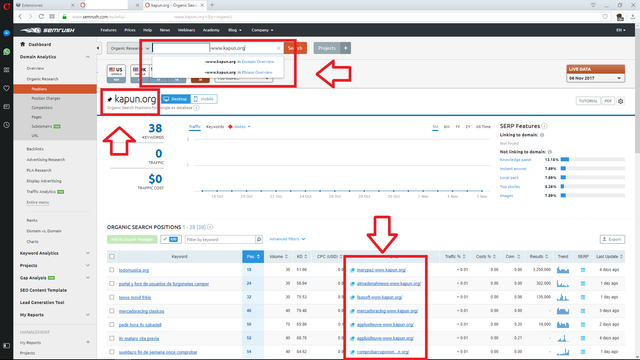Open SERP snapshot icon for todomusica.org row

point(583,270)
